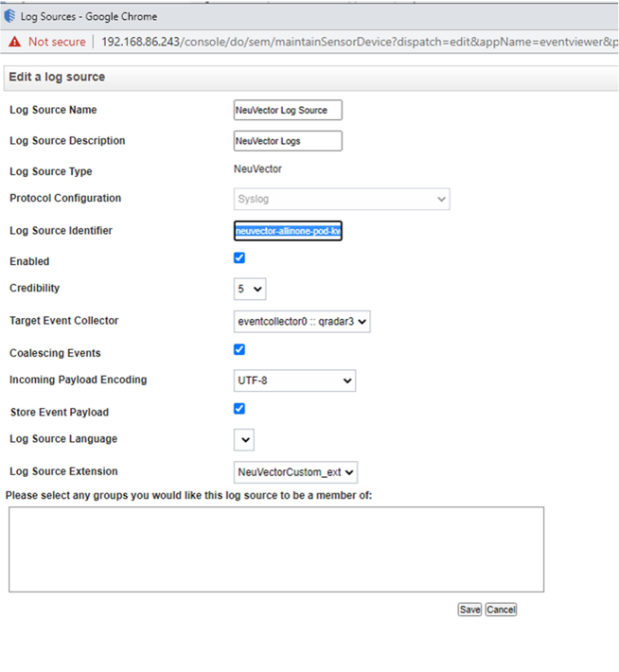Disable the Store Event Payload checkbox
Viewport: 619px width, 672px height.
239,409
